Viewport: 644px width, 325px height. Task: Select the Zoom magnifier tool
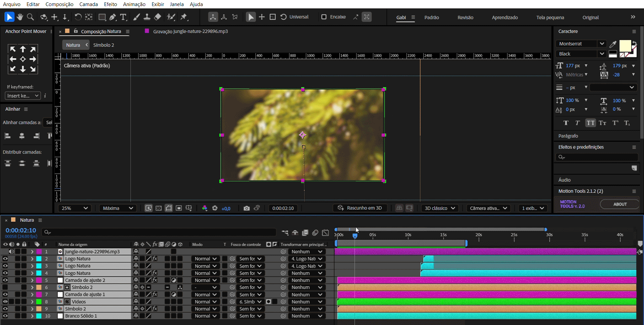pyautogui.click(x=30, y=17)
